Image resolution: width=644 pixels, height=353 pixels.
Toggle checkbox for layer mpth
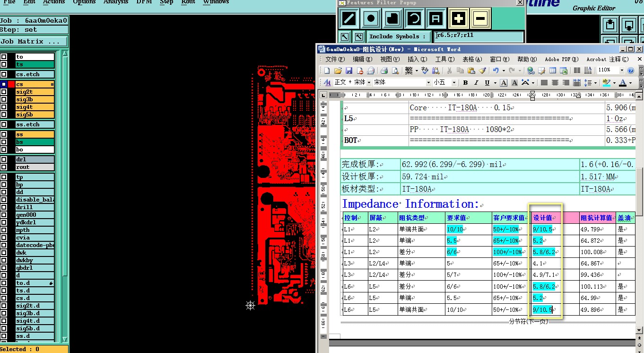click(4, 230)
